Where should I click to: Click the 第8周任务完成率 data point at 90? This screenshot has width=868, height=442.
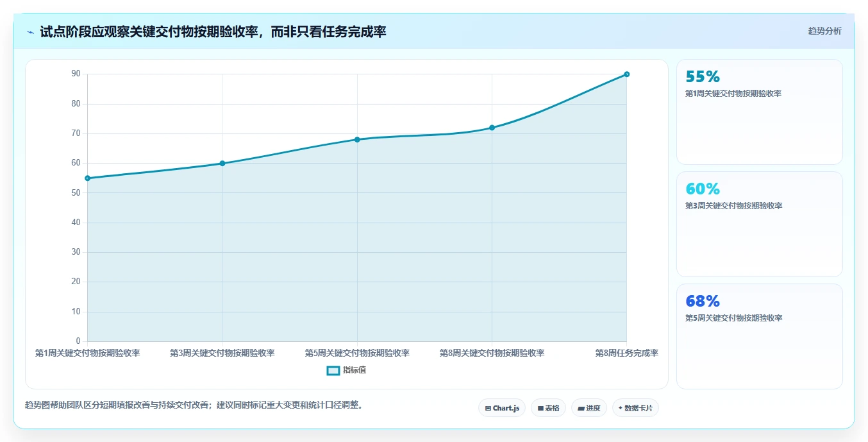(626, 74)
